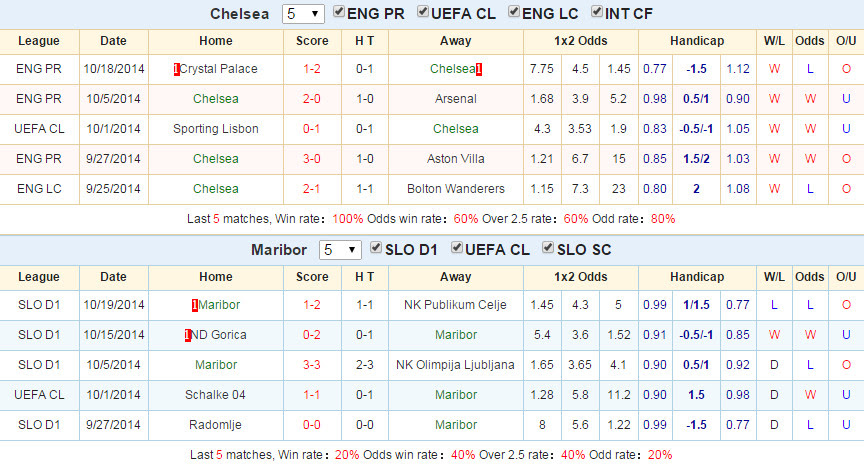Click red card icon next to Chelsea away
The height and width of the screenshot is (470, 864).
click(x=479, y=69)
